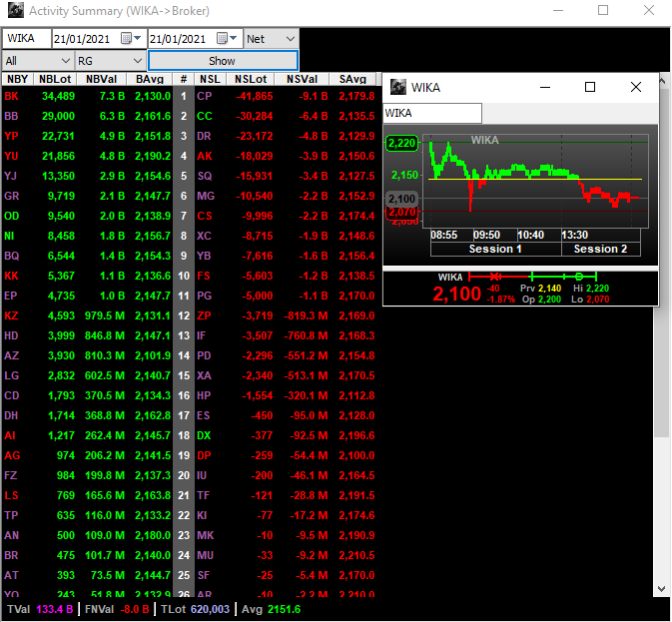The width and height of the screenshot is (672, 622).
Task: Click the Activity Summary window icon
Action: (16, 10)
